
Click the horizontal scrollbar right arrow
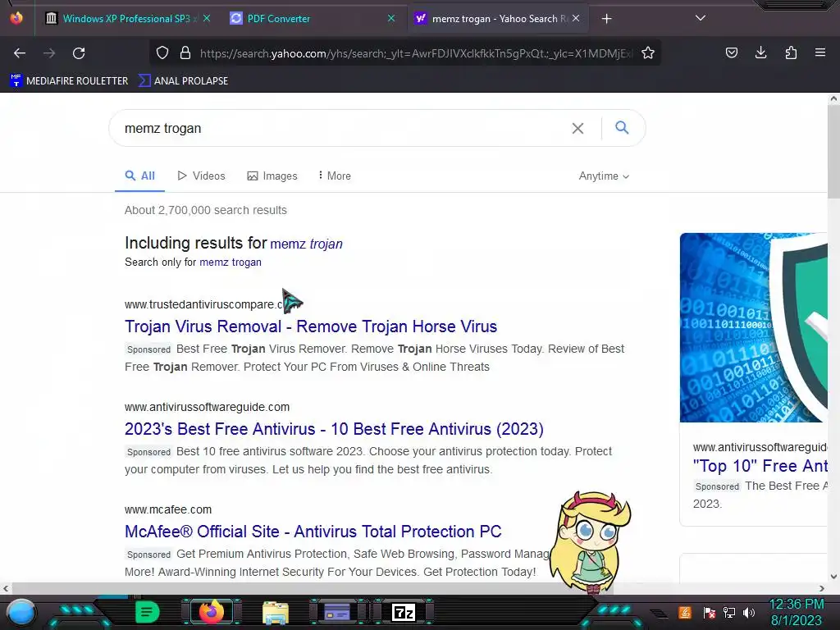point(822,588)
